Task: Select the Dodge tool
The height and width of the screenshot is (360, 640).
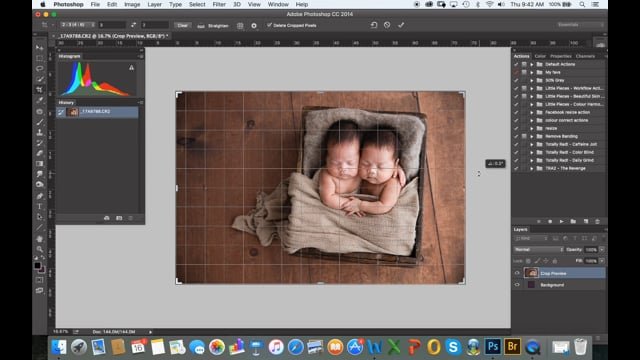Action: tap(40, 184)
